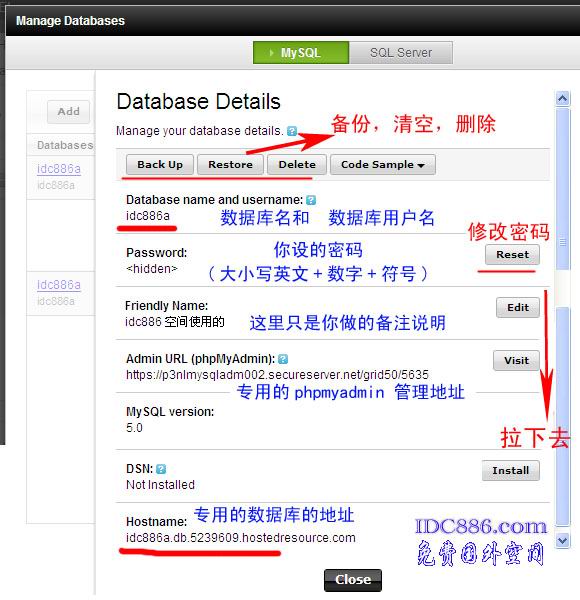Open the Code Sample dropdown
The width and height of the screenshot is (580, 600).
(383, 165)
